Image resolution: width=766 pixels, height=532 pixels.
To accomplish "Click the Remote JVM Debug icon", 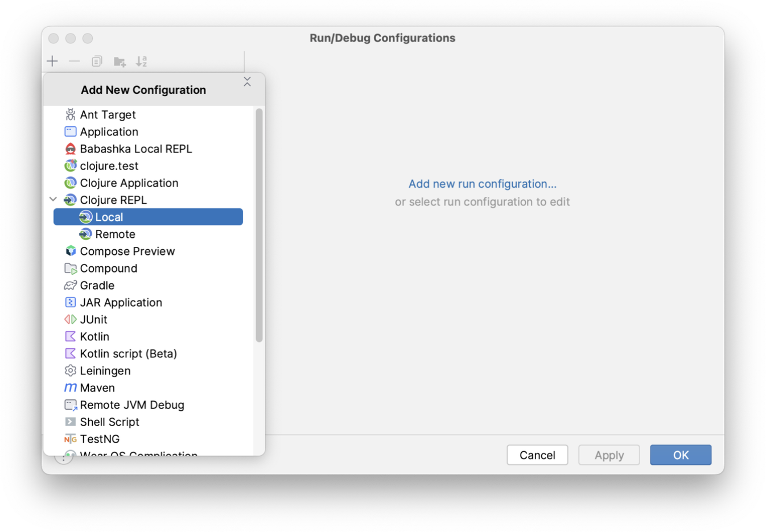I will point(70,405).
